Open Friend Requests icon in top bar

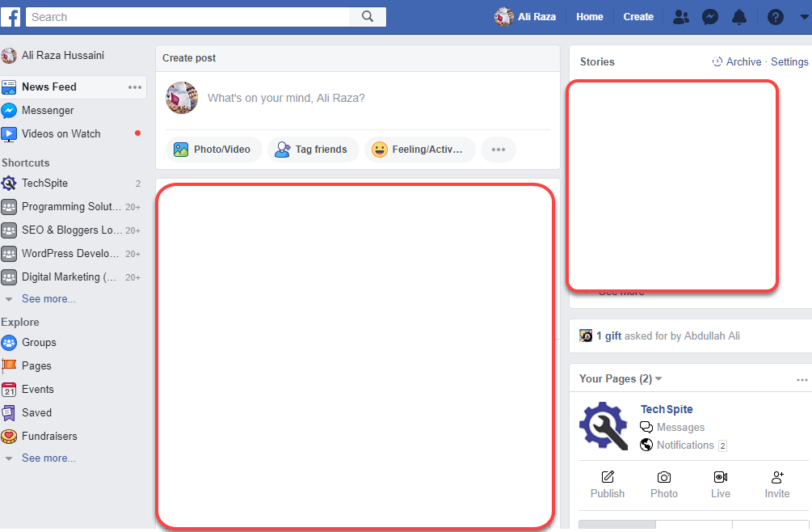point(681,17)
